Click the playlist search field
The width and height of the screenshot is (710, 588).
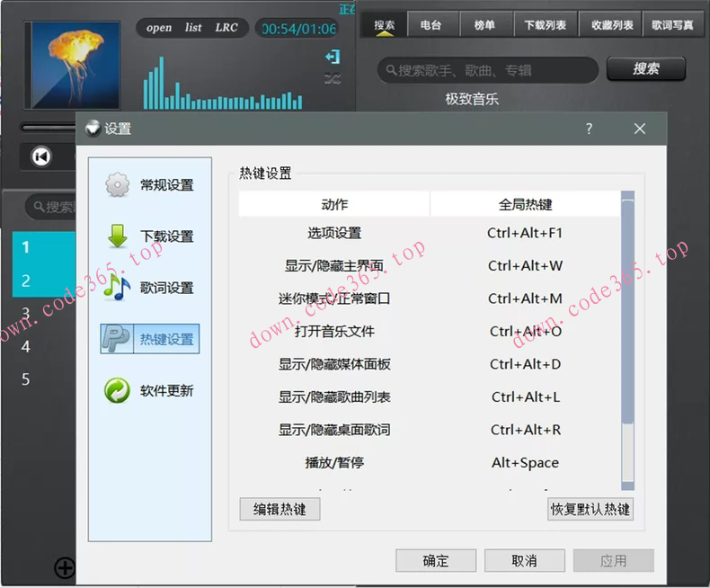(x=52, y=207)
